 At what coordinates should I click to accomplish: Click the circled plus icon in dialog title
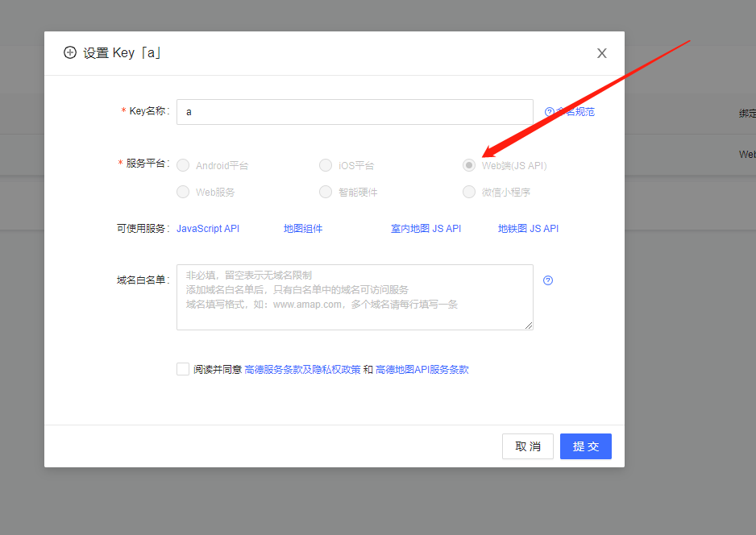[x=70, y=52]
